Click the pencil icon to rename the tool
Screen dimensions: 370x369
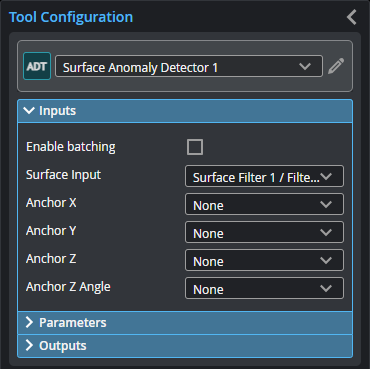coord(336,66)
